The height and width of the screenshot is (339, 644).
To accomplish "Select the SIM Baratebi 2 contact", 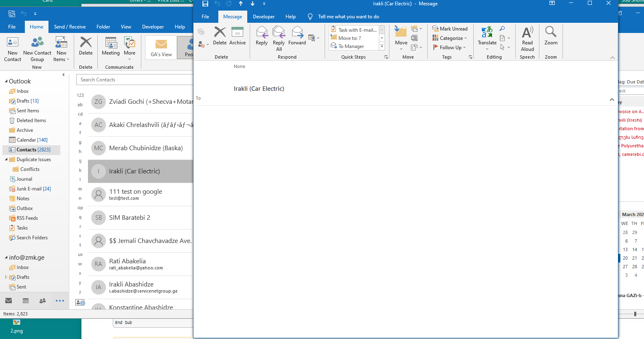I will (141, 218).
